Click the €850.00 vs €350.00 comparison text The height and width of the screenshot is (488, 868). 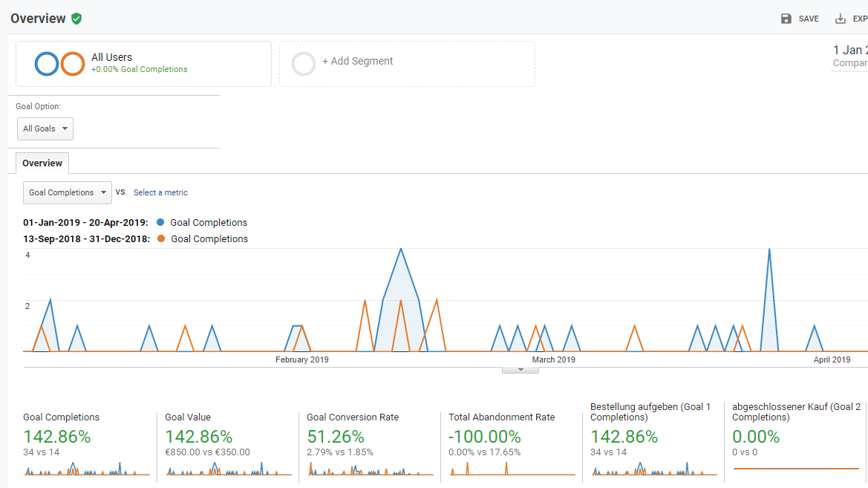208,452
